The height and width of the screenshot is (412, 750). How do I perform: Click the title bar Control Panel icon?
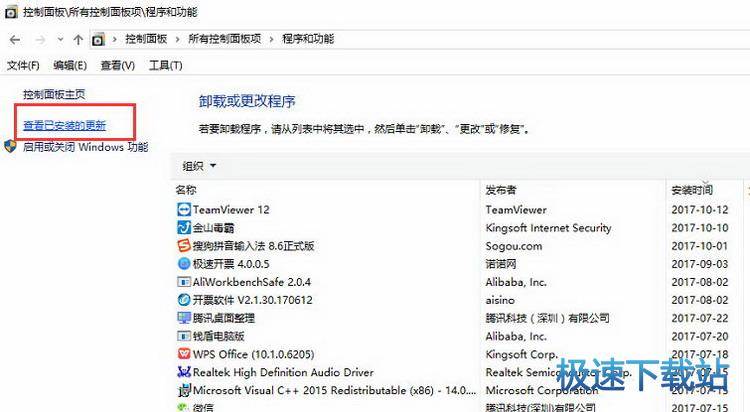[x=11, y=12]
